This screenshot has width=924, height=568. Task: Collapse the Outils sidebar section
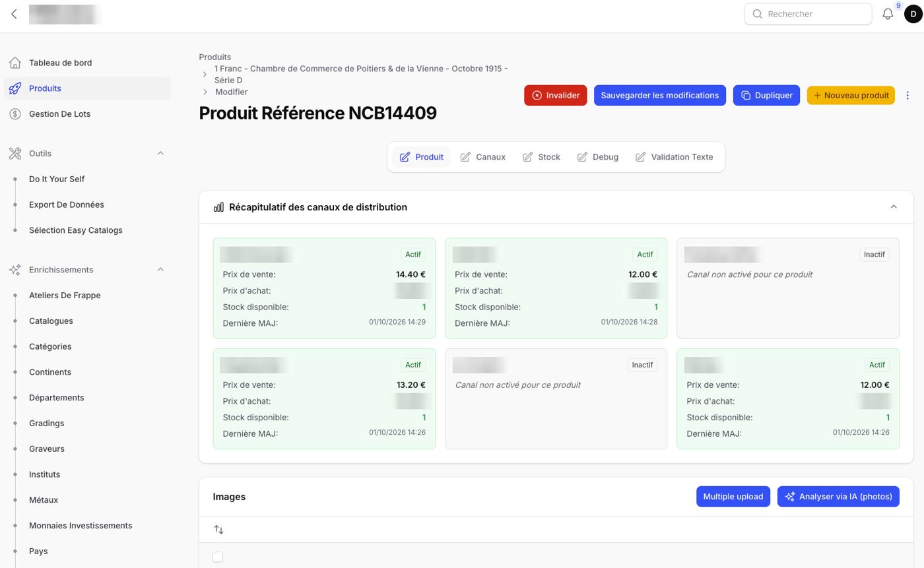coord(160,153)
